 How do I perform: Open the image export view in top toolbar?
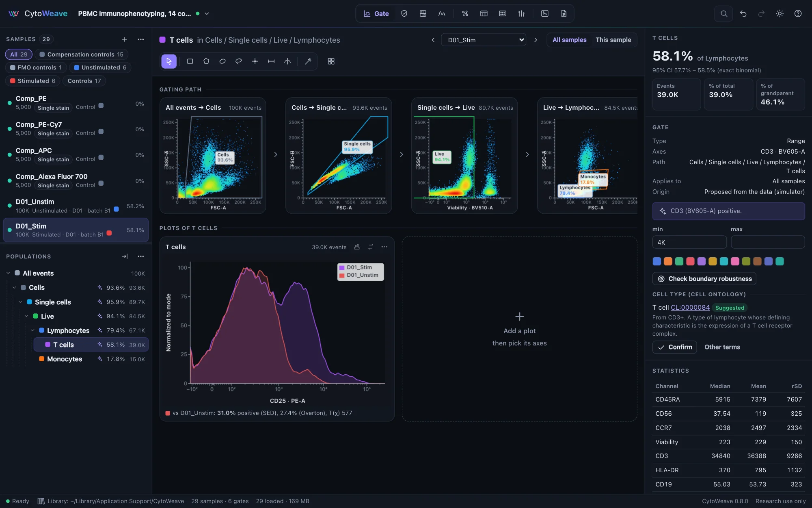pyautogui.click(x=545, y=13)
